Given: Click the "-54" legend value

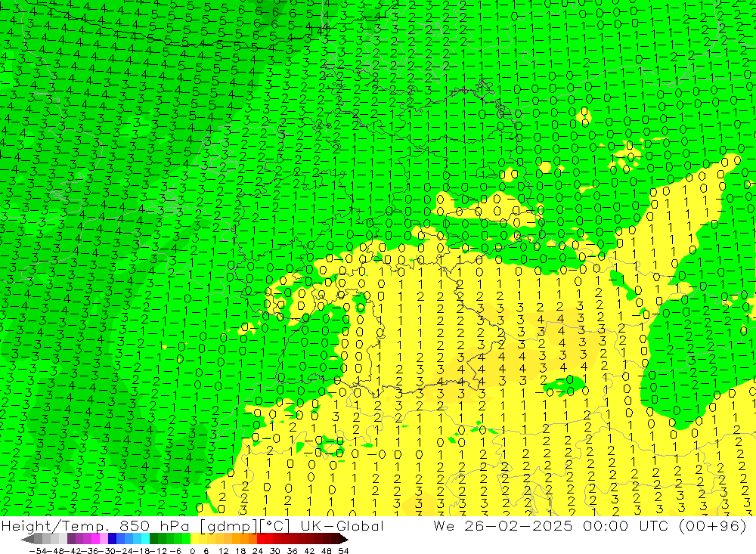Looking at the screenshot, I should coord(38,551).
